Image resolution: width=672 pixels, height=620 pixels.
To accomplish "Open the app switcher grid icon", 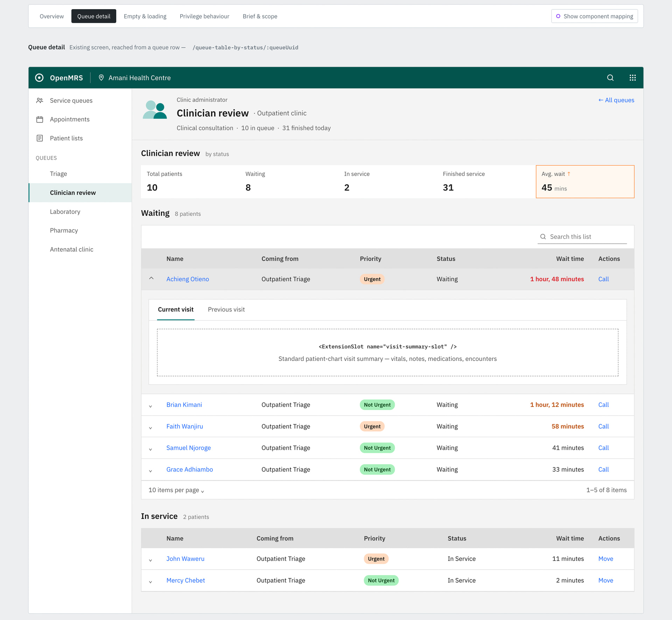I will point(632,78).
